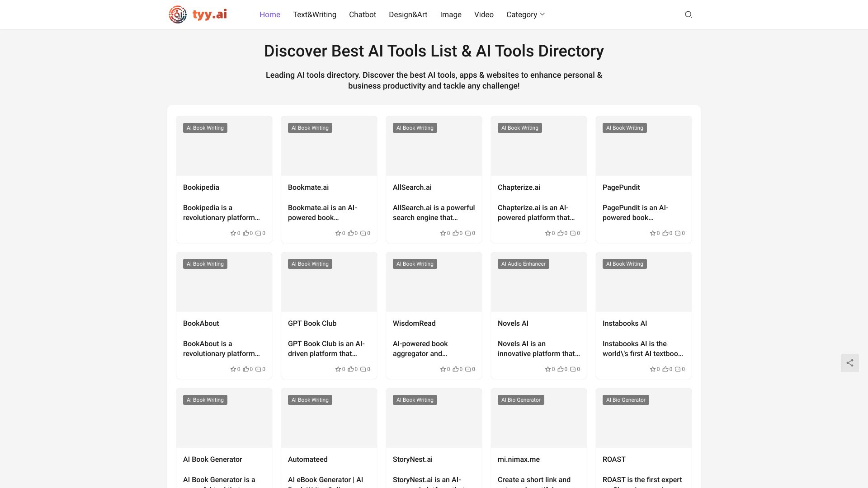Viewport: 868px width, 488px height.
Task: Toggle the AI Book Writing filter badge
Action: 205,127
